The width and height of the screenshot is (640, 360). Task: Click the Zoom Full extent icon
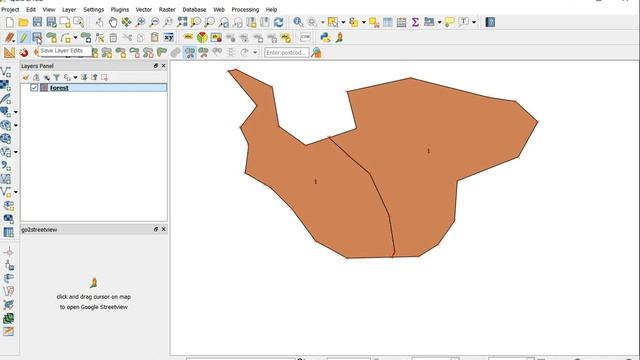(182, 22)
